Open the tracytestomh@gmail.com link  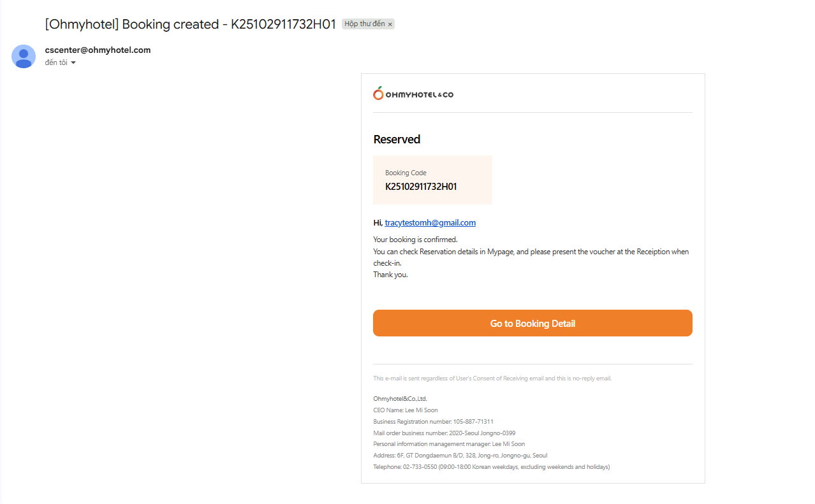tap(430, 223)
